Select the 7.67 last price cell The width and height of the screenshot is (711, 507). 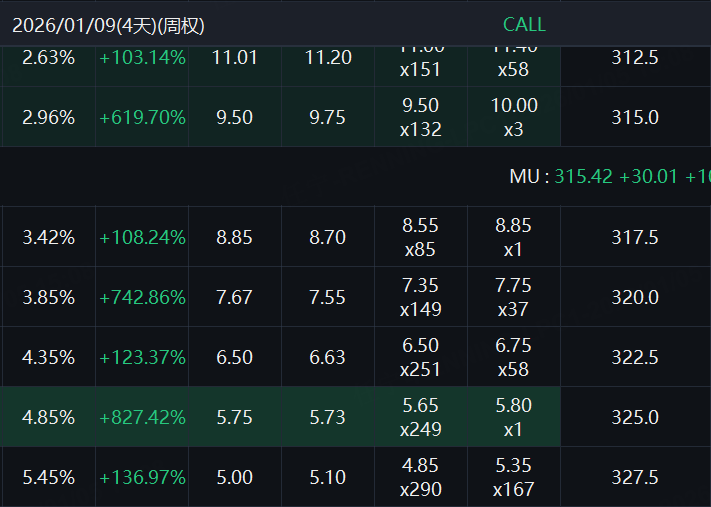click(x=234, y=297)
